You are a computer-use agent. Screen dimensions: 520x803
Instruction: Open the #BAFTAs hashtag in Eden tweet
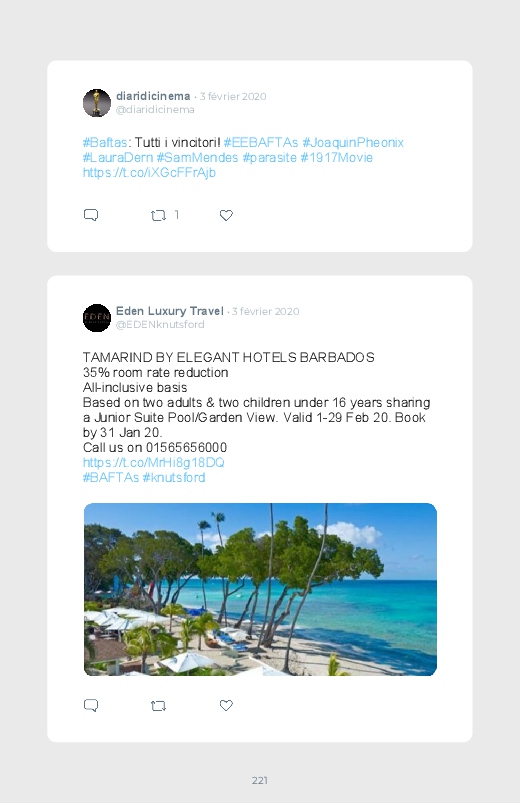pyautogui.click(x=111, y=477)
